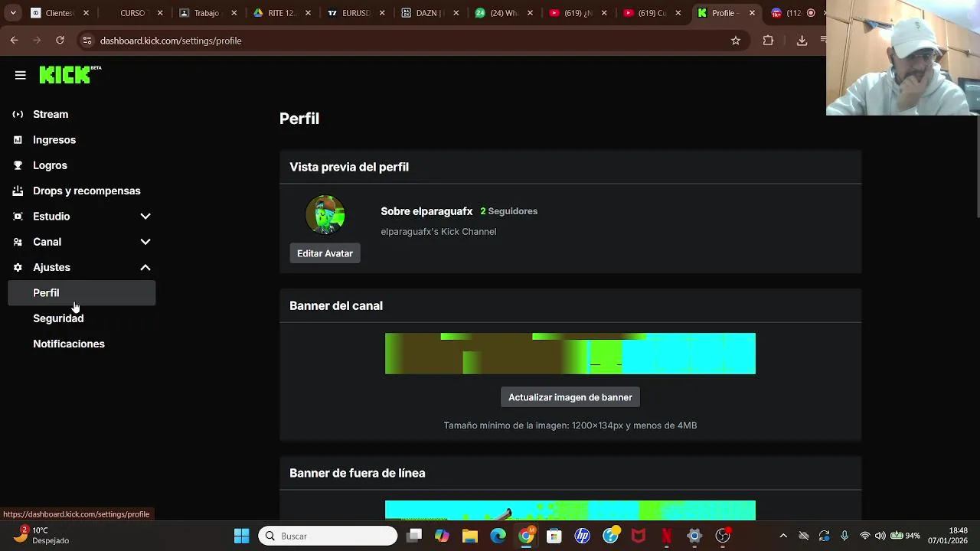Open Microsoft Store from the taskbar

[554, 536]
